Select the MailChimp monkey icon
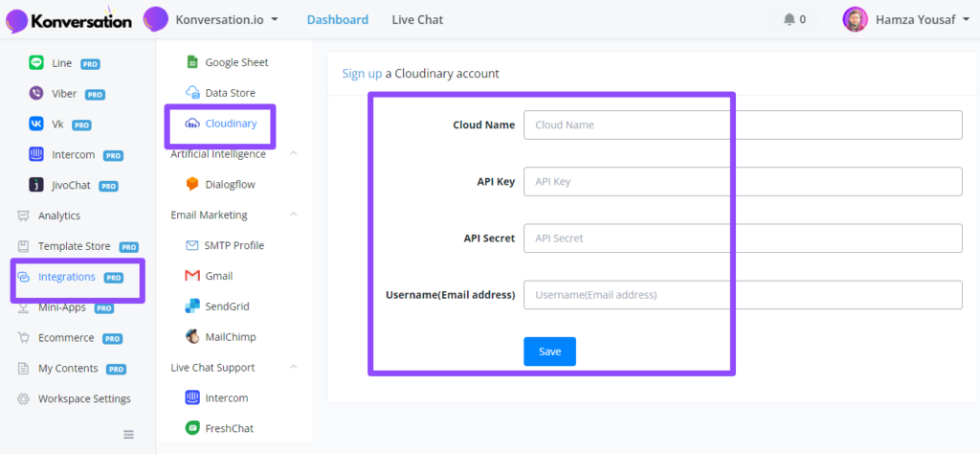Viewport: 980px width, 454px height. [191, 336]
